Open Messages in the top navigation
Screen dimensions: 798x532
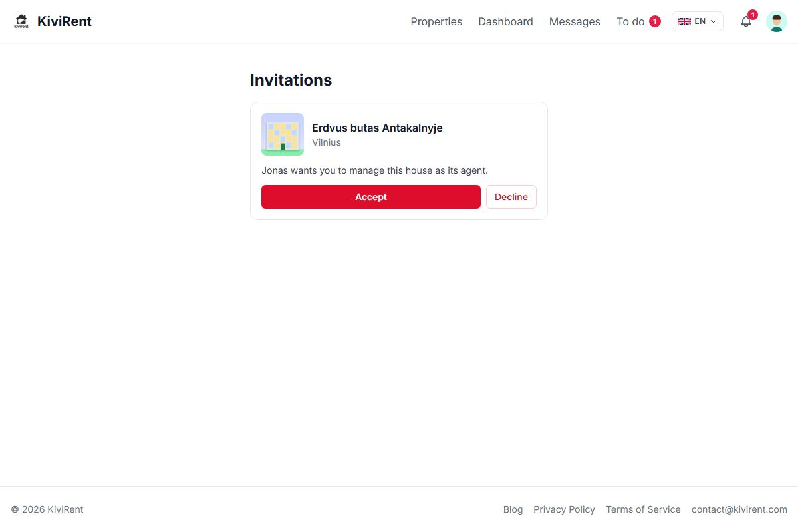click(575, 21)
